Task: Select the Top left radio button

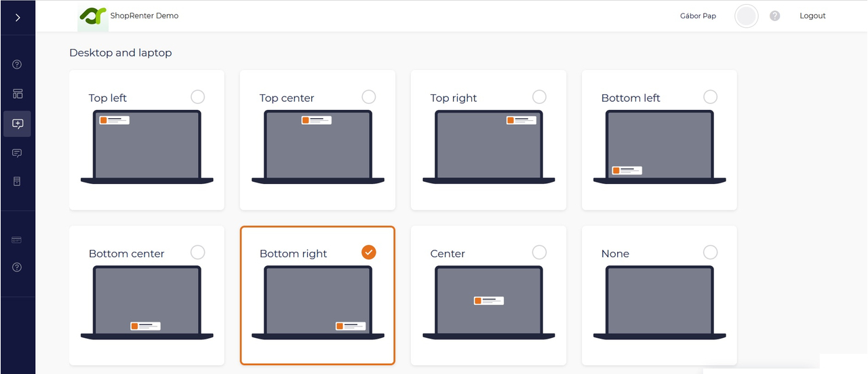Action: [x=197, y=96]
